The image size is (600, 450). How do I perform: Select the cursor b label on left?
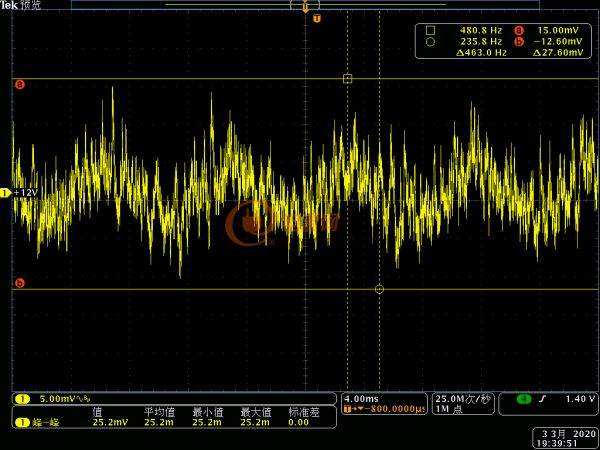(x=20, y=283)
